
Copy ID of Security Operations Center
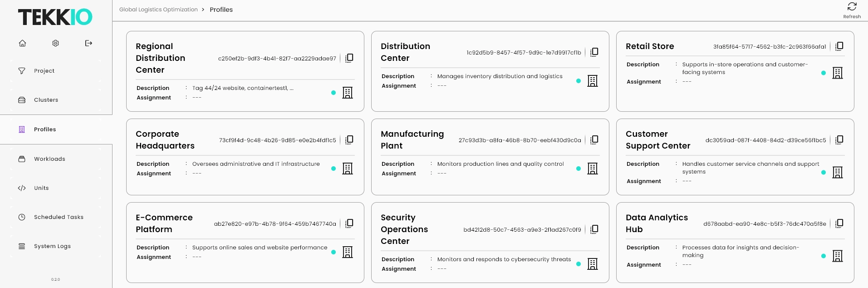[594, 229]
